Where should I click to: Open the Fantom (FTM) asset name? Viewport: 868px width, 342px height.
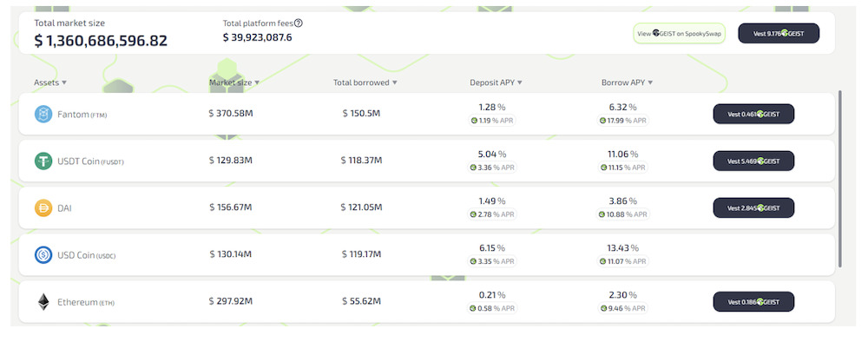pos(82,115)
